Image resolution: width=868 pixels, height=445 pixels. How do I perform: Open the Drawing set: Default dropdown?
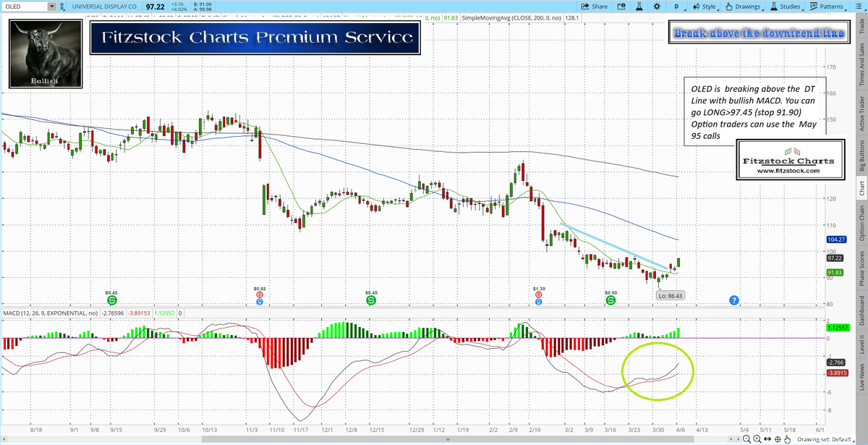(826, 438)
